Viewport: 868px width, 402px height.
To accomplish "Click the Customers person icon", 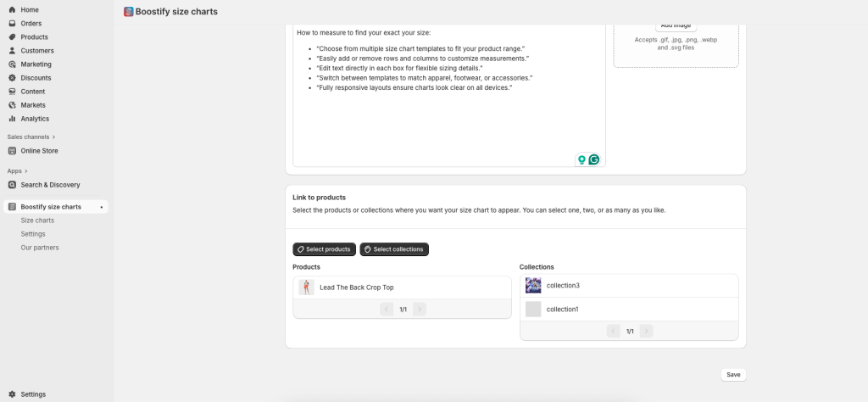I will coord(12,50).
